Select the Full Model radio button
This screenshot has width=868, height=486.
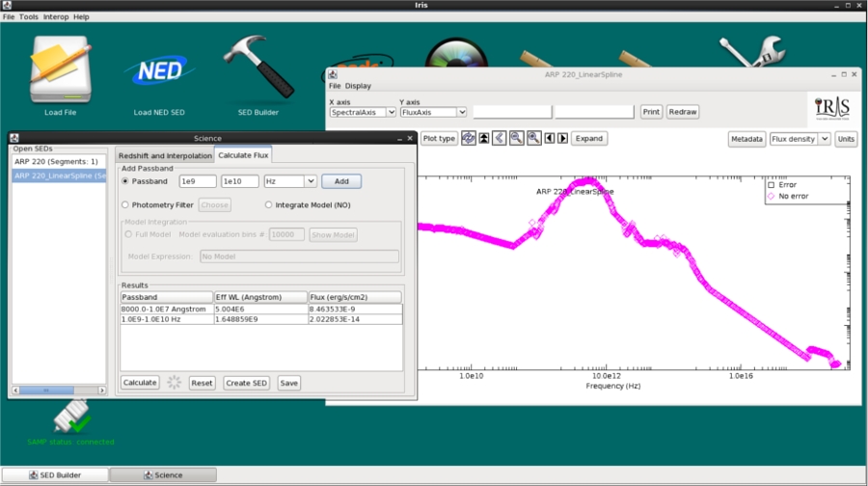[128, 234]
